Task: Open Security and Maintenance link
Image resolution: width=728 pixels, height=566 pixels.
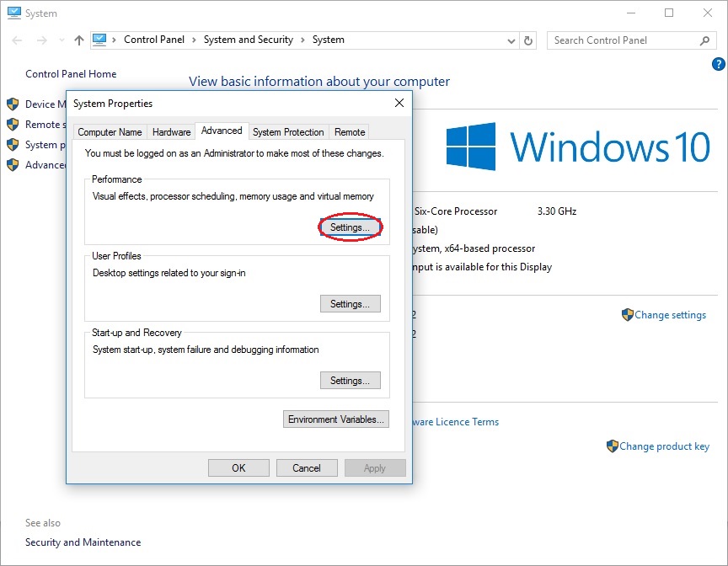Action: pos(83,542)
